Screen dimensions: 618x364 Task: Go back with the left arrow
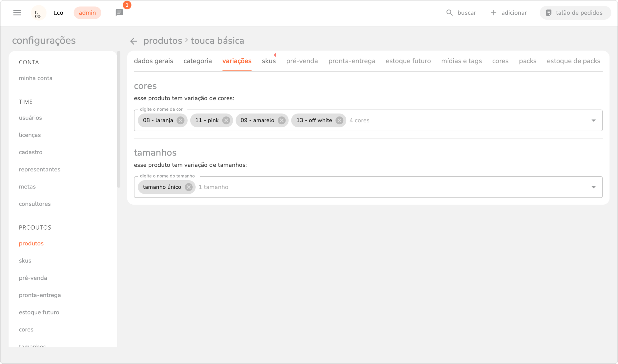(134, 41)
